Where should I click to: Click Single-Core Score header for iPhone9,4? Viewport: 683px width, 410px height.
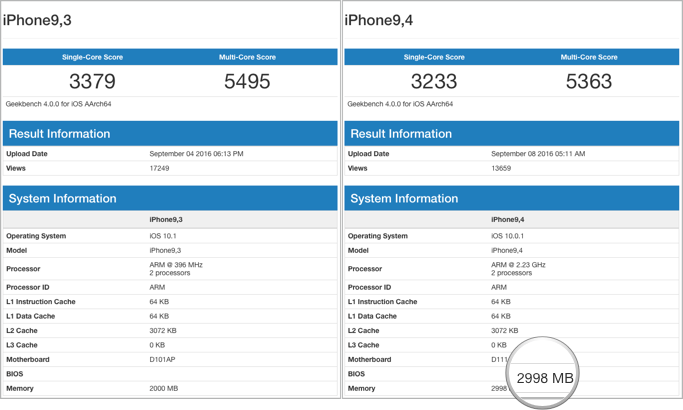coord(434,57)
